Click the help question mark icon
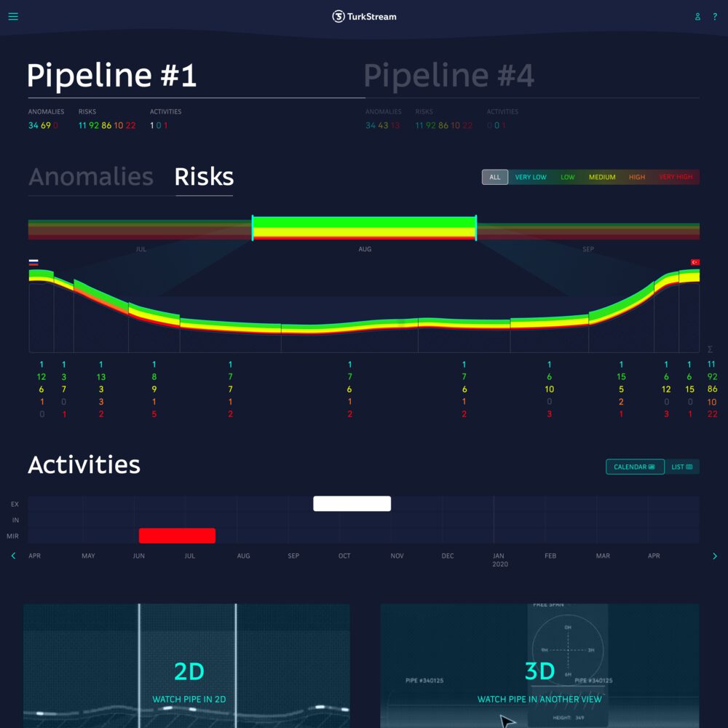This screenshot has height=728, width=728. click(715, 17)
